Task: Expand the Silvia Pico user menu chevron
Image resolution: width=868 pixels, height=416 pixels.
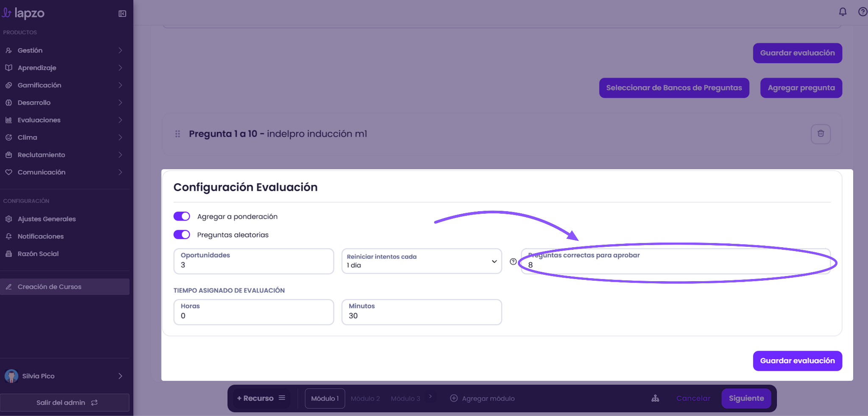Action: pos(120,376)
